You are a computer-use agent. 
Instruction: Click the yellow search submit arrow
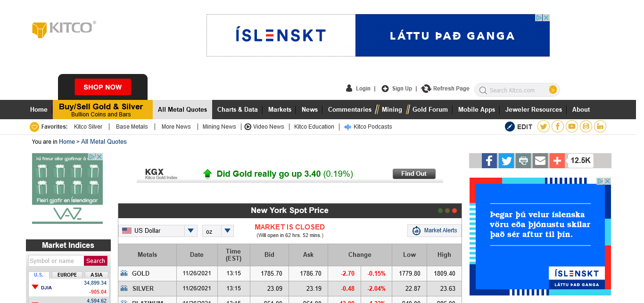point(553,90)
